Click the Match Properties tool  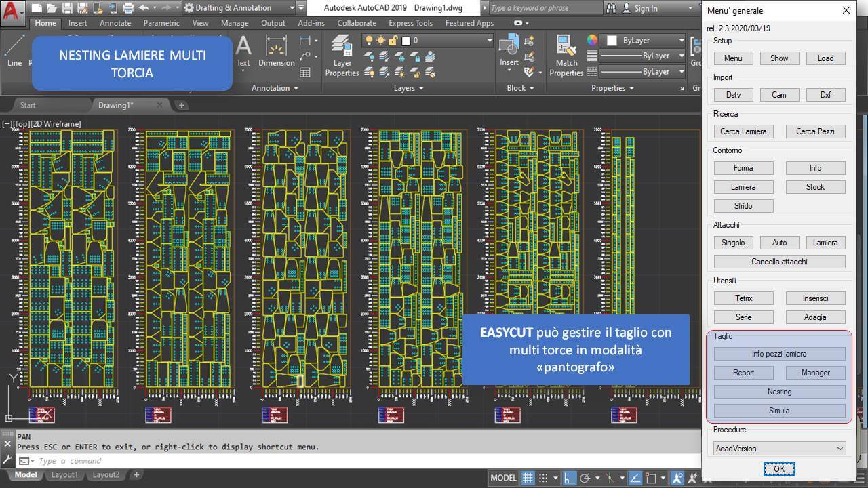point(566,56)
